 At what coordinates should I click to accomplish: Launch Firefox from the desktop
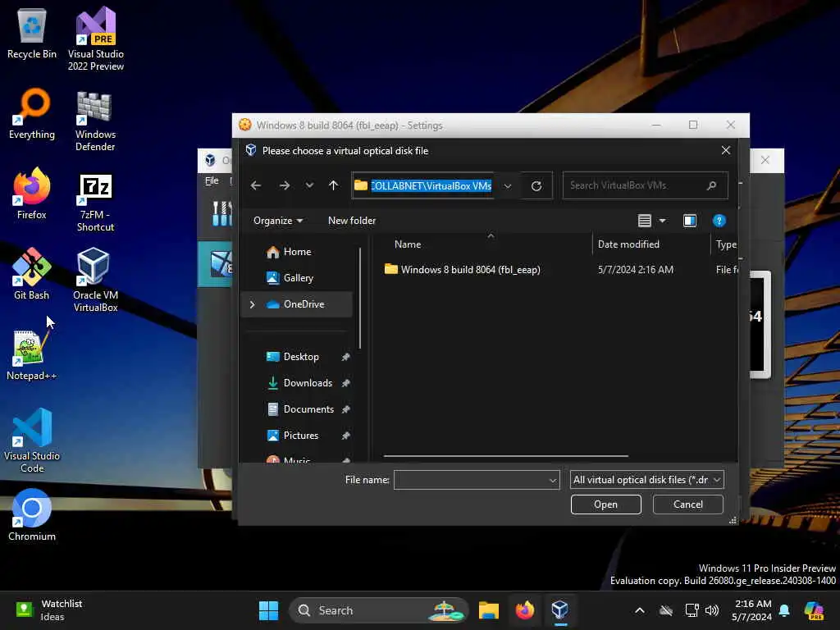coord(32,193)
